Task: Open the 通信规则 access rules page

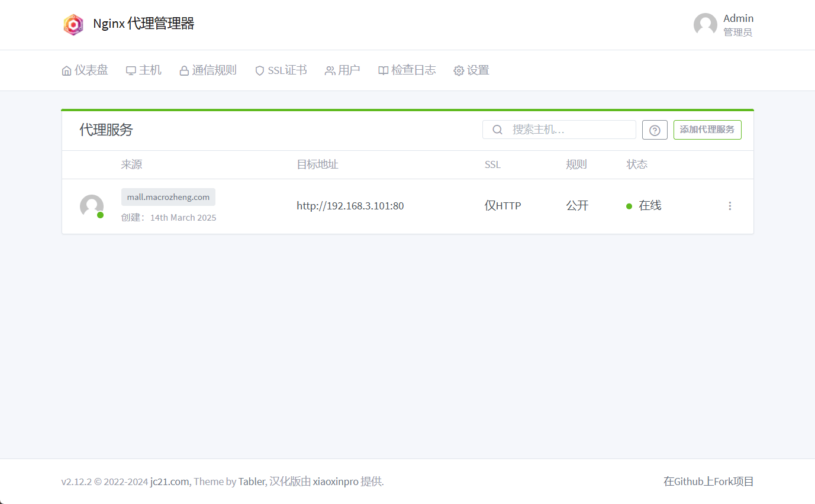Action: pos(208,70)
